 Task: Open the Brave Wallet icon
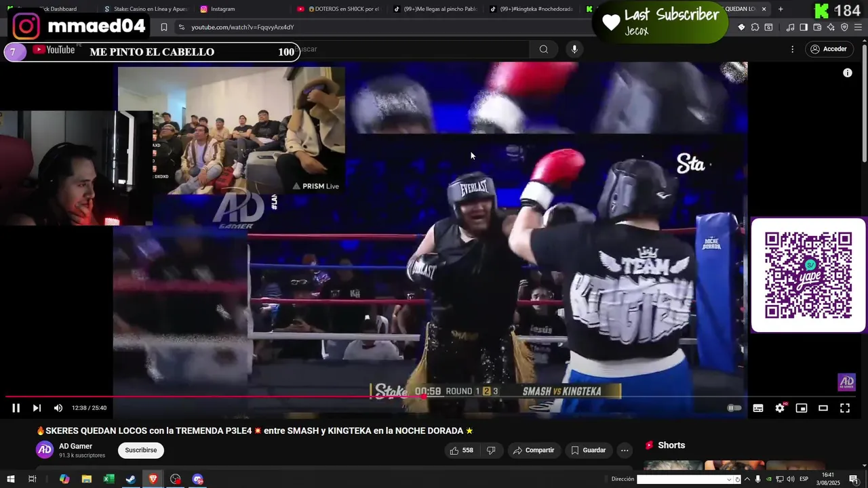click(x=817, y=27)
